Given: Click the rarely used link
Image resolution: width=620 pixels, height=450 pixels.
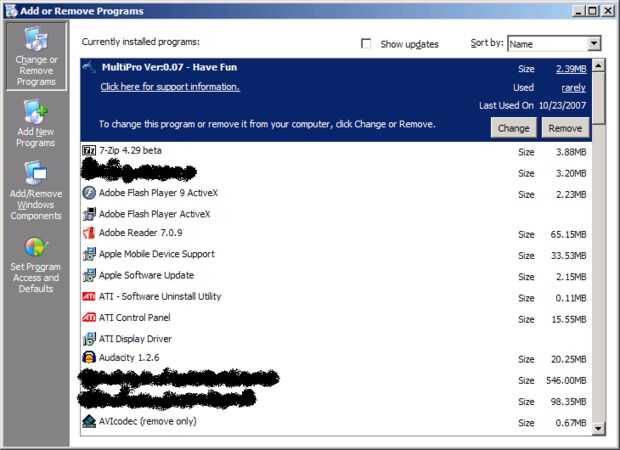Looking at the screenshot, I should click(573, 88).
